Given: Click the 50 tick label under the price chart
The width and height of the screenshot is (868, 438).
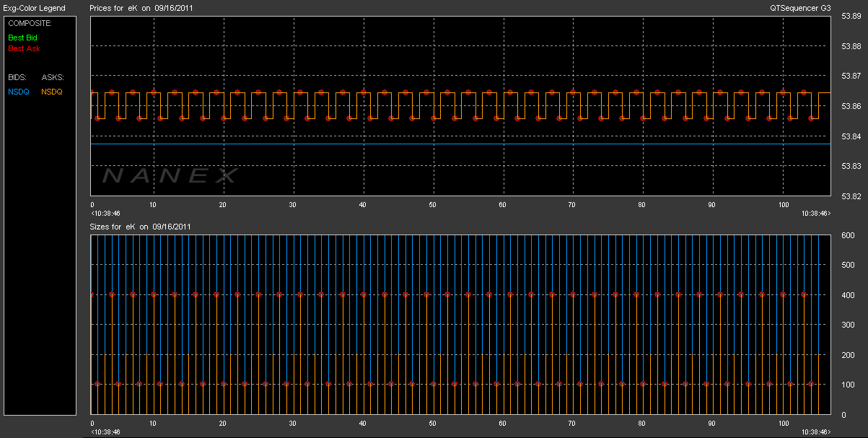Looking at the screenshot, I should [x=431, y=205].
